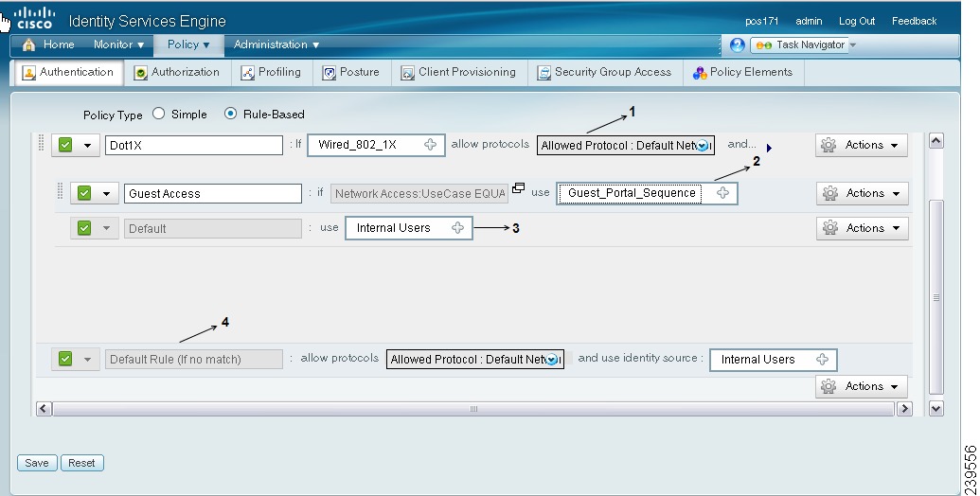Switch to the Posture tab
Image resolution: width=980 pixels, height=496 pixels.
[351, 73]
